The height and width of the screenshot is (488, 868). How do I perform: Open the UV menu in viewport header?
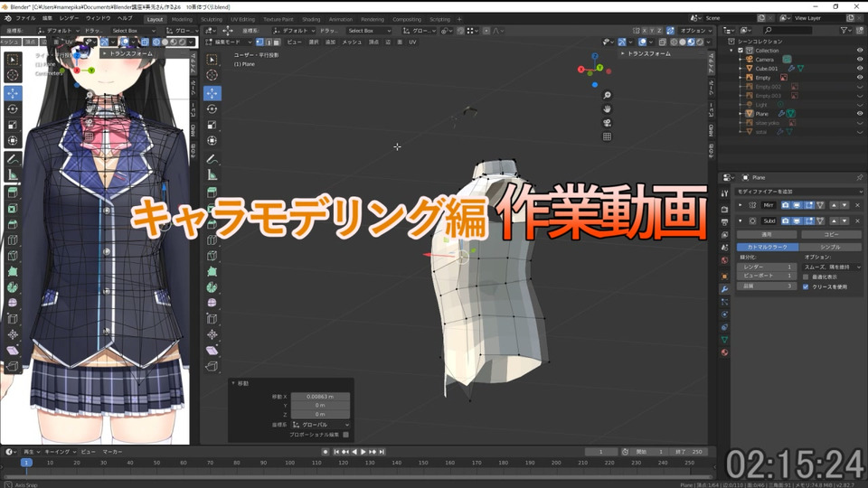pyautogui.click(x=412, y=42)
